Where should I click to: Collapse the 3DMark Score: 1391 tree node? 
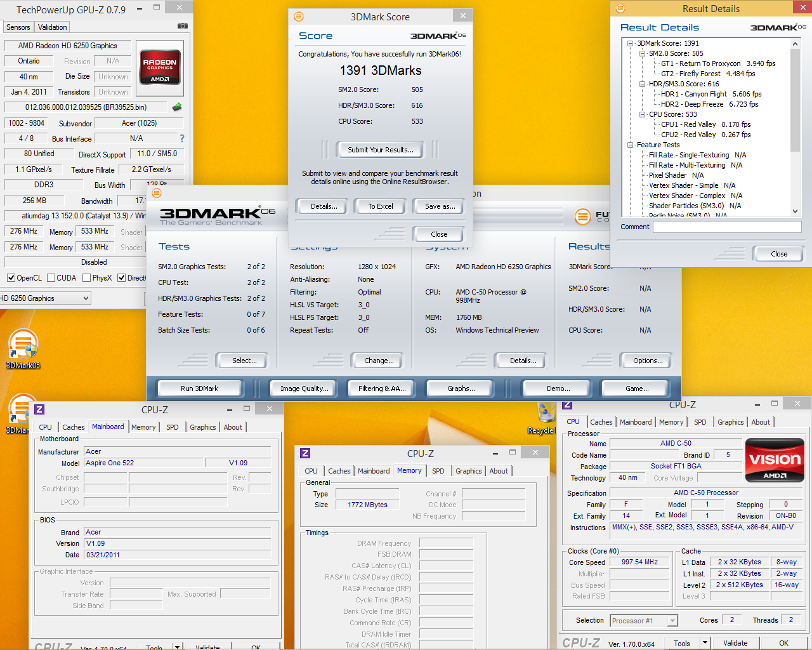point(631,43)
